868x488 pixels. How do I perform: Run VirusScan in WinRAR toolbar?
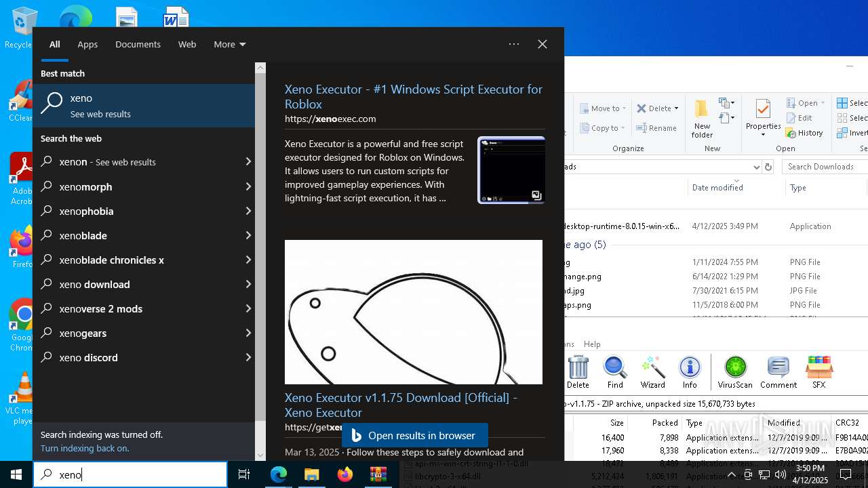coord(735,372)
